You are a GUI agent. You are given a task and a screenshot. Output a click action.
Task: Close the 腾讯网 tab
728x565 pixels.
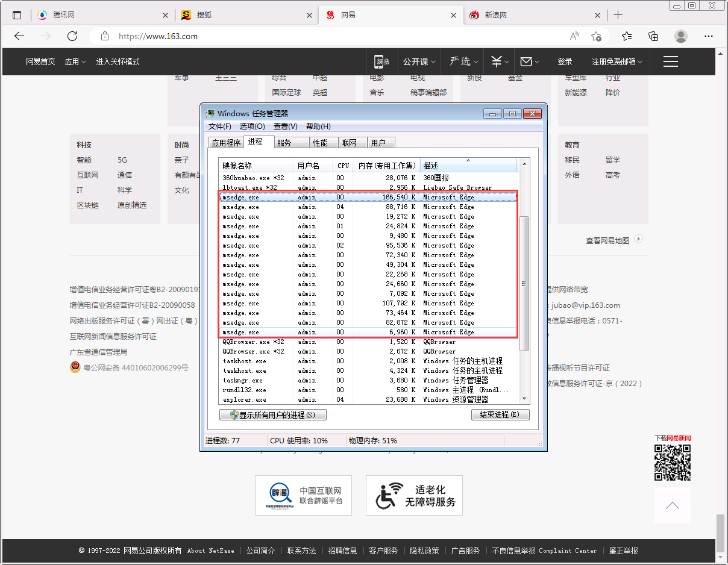click(166, 15)
